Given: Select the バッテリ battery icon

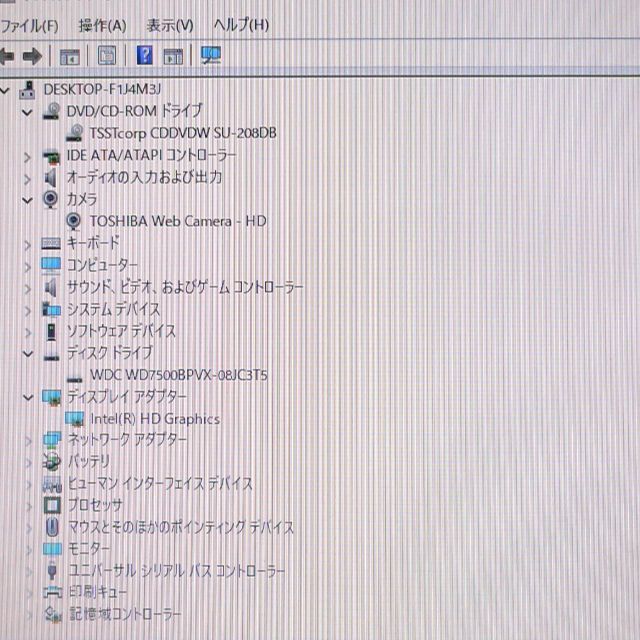Looking at the screenshot, I should click(x=52, y=462).
